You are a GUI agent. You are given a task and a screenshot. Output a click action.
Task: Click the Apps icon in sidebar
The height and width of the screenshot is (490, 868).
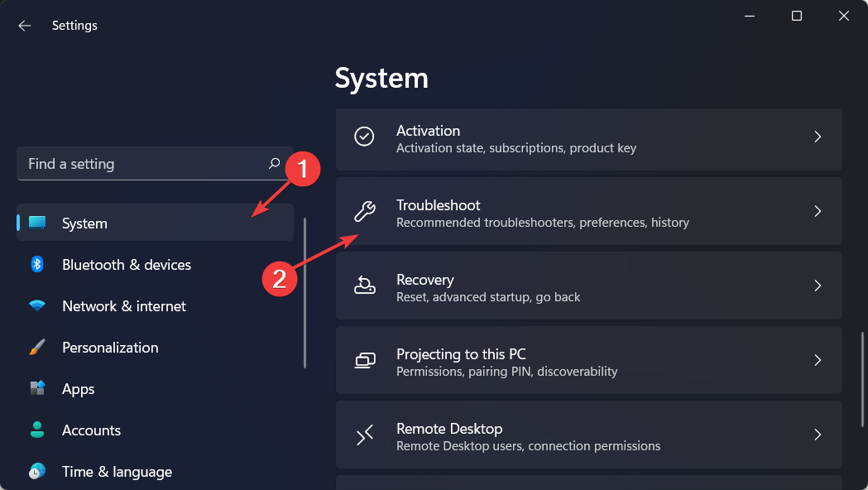37,389
